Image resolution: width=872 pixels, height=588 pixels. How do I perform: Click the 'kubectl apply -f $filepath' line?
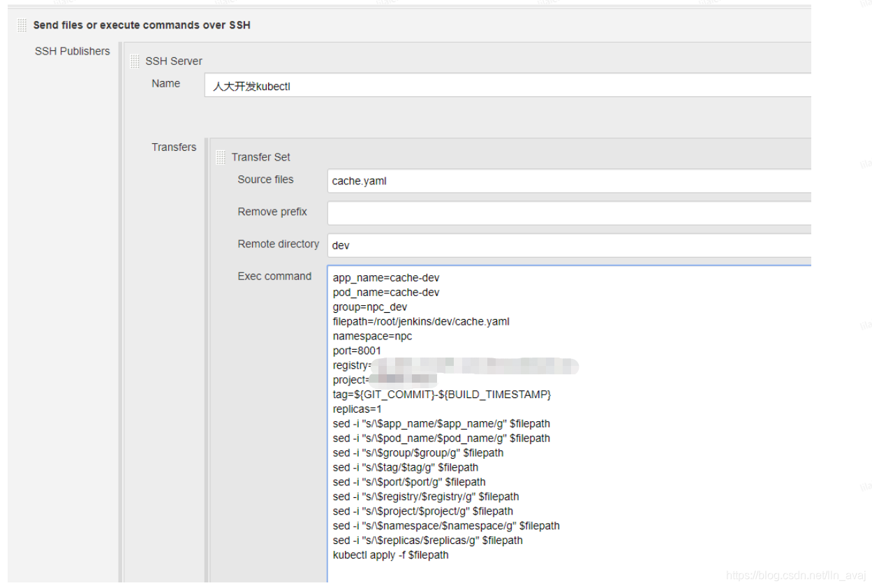[x=390, y=555]
